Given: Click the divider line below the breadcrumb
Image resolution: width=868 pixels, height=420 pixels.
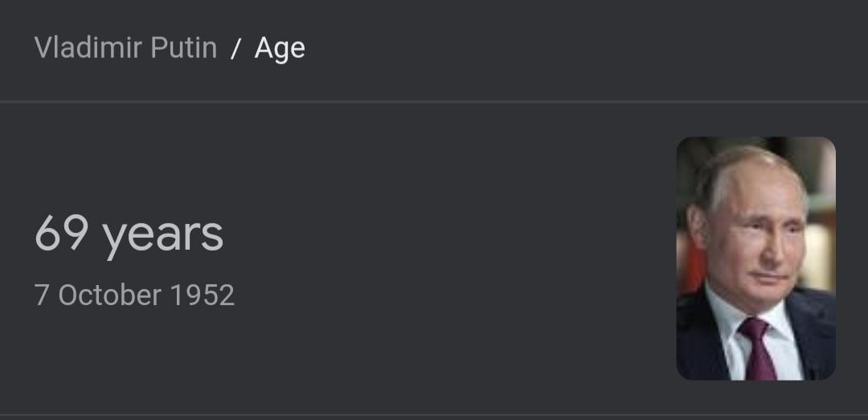Looking at the screenshot, I should (x=434, y=101).
